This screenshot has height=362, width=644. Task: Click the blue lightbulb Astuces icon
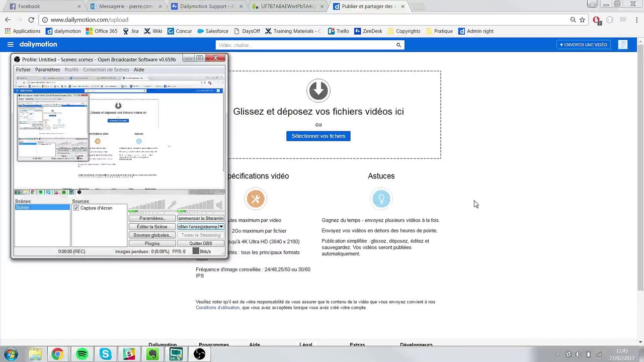click(x=381, y=199)
